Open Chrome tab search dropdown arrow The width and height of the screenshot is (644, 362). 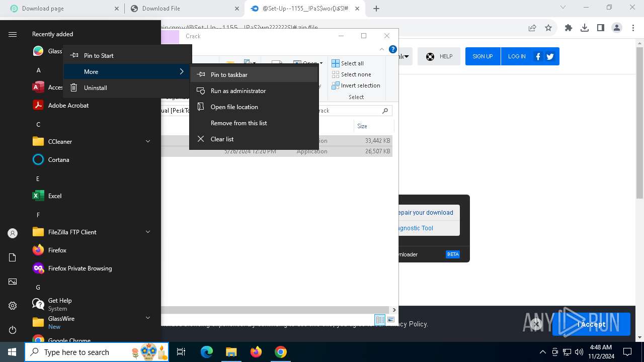pyautogui.click(x=563, y=8)
